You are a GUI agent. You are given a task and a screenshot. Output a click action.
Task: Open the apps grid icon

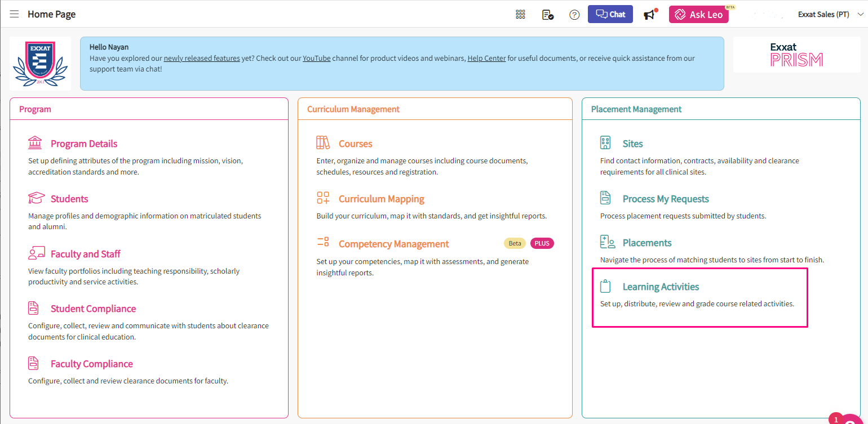[x=520, y=15]
